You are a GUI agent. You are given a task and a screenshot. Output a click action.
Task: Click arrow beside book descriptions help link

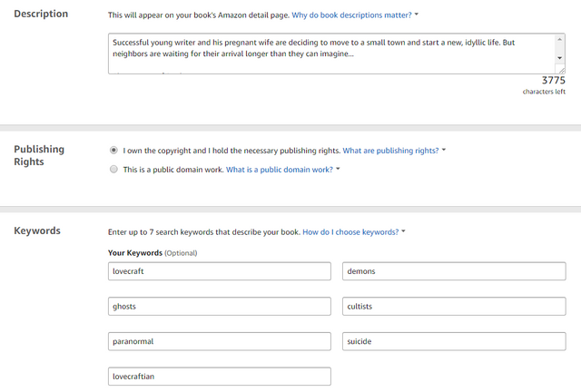[416, 15]
